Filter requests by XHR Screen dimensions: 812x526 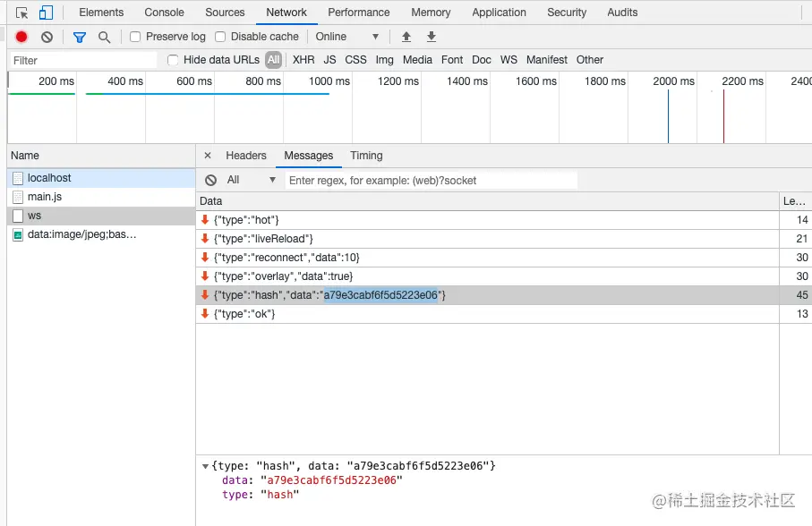303,60
